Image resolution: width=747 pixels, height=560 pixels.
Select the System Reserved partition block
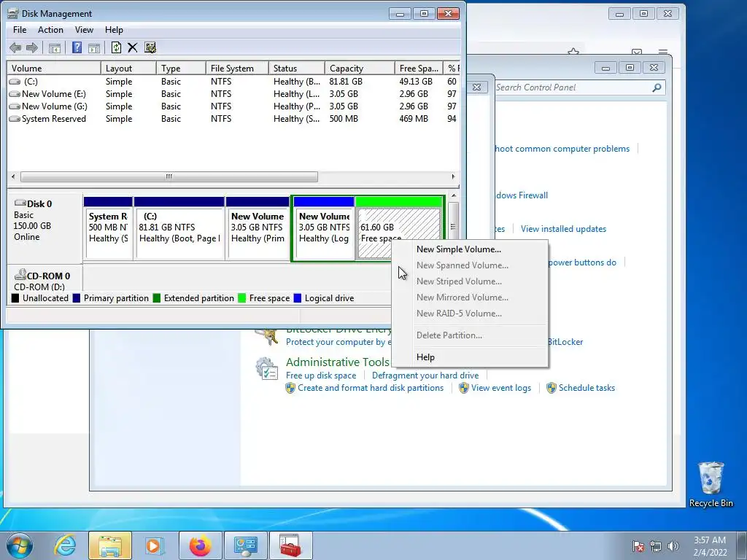108,227
